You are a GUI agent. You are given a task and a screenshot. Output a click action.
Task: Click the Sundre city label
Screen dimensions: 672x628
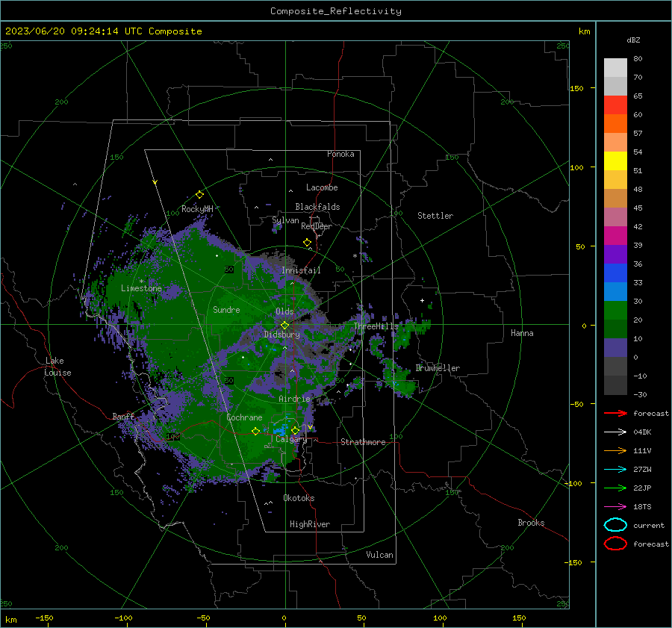tap(226, 309)
